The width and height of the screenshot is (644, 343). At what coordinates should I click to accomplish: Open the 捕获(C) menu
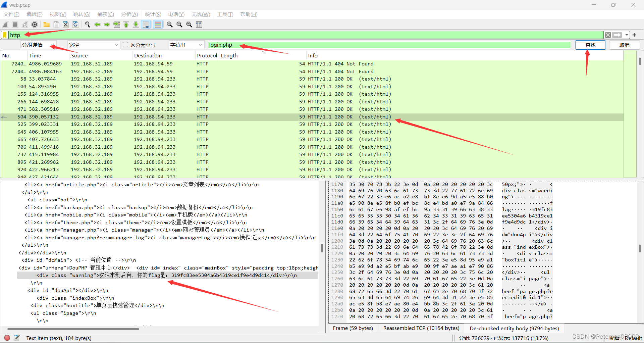pos(106,14)
